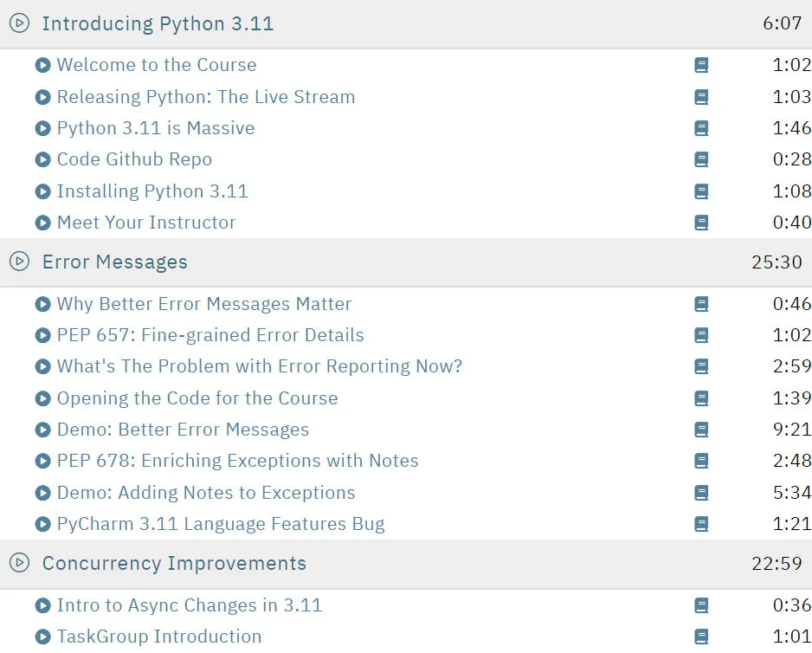This screenshot has width=812, height=653.
Task: Click play icon beside TaskGroup Introduction
Action: (43, 637)
